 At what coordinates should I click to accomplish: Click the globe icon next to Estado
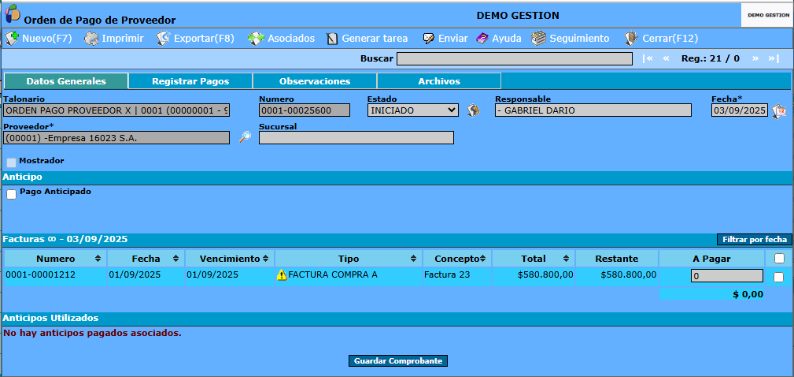point(473,110)
